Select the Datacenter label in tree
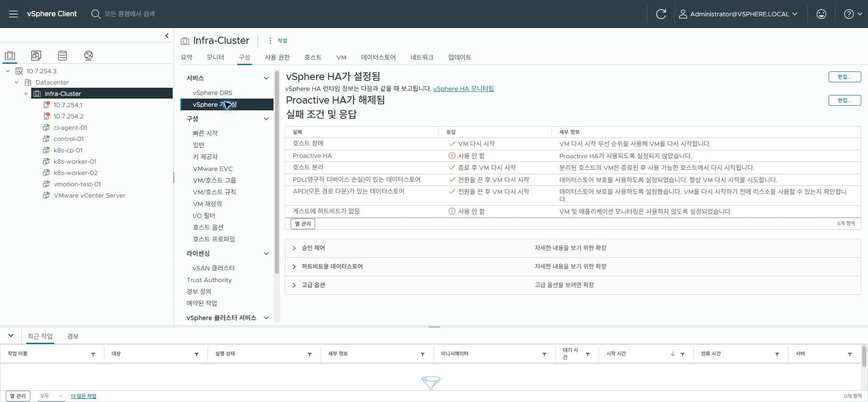This screenshot has width=868, height=402. click(52, 82)
